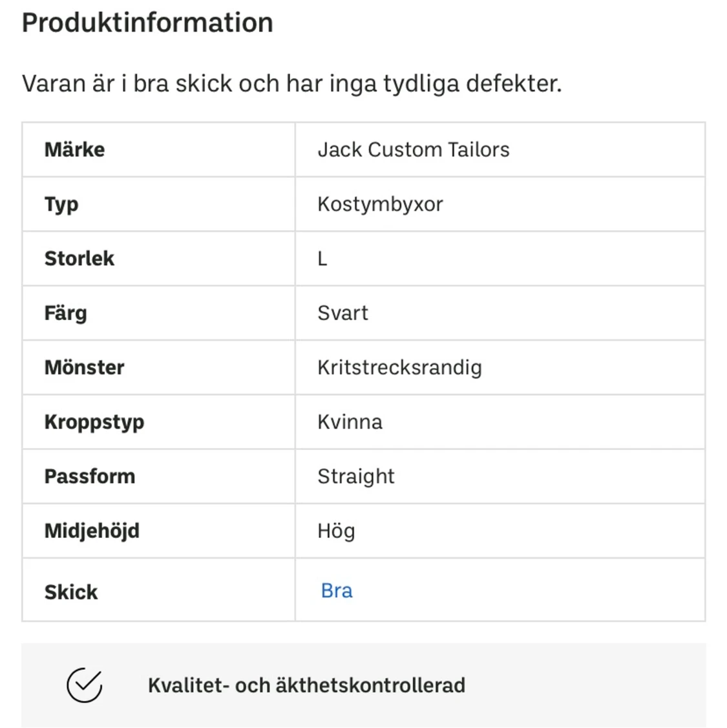Screen dimensions: 727x728
Task: Click the quality check checkmark icon
Action: (x=85, y=685)
